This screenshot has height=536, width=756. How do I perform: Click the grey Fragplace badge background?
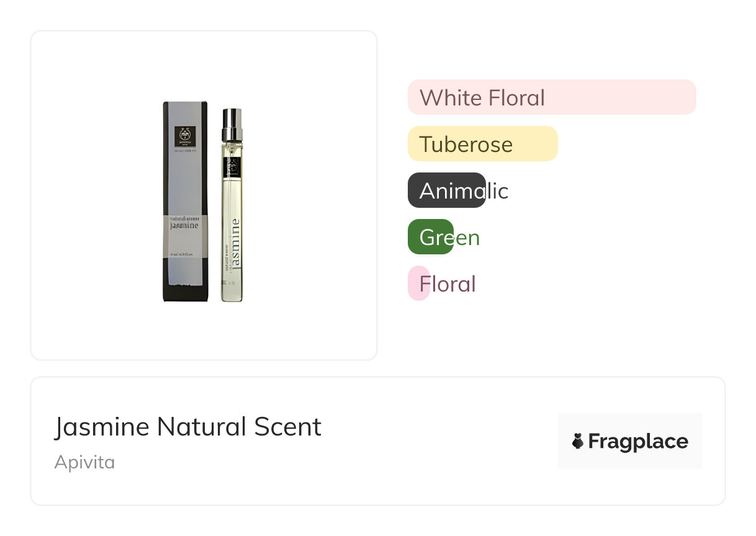click(x=629, y=422)
